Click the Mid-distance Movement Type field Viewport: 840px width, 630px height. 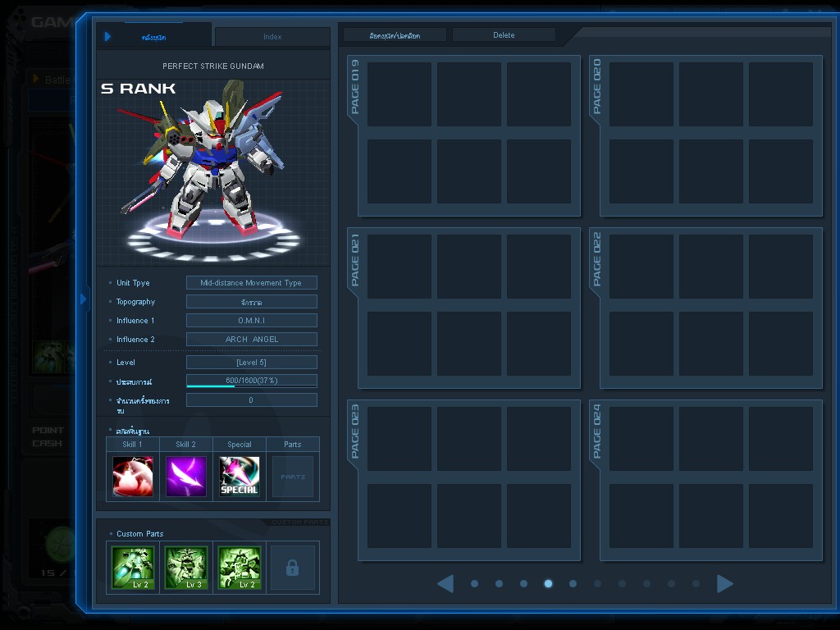point(251,282)
